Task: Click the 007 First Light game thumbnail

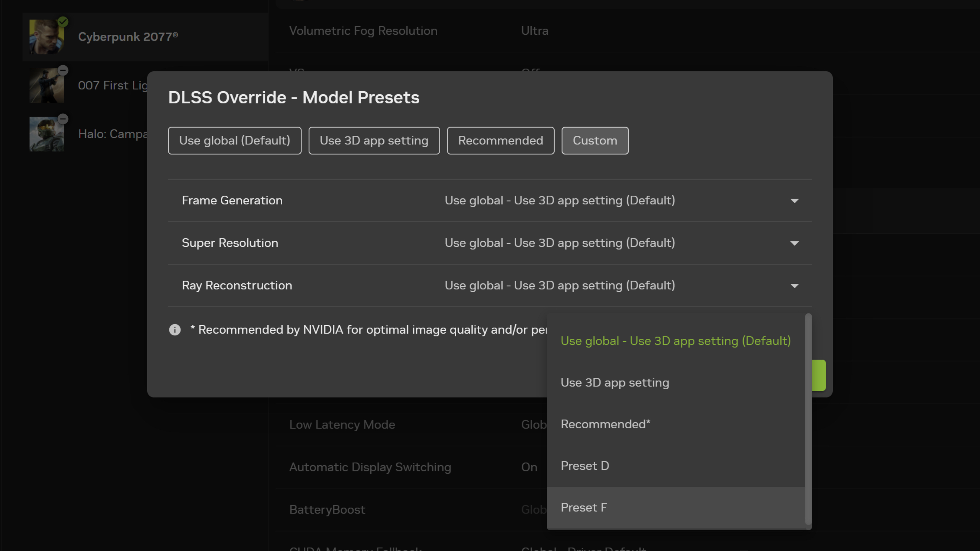Action: (47, 85)
